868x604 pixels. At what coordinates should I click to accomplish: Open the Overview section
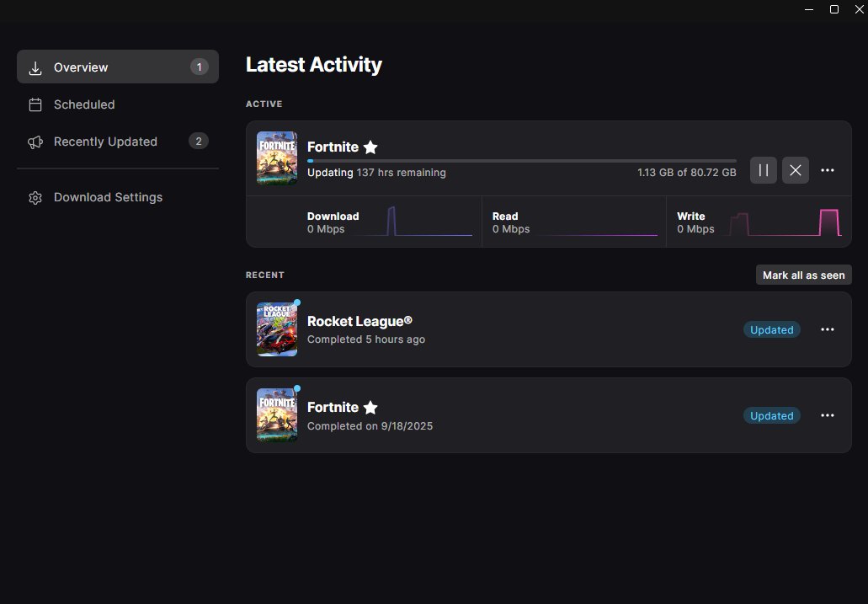[x=117, y=67]
